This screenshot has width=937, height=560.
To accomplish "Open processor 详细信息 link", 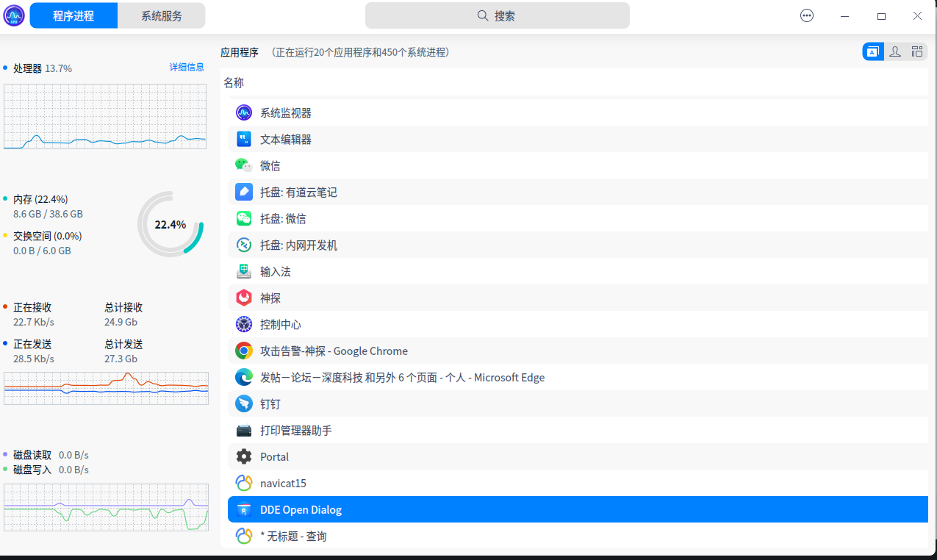I will (187, 67).
